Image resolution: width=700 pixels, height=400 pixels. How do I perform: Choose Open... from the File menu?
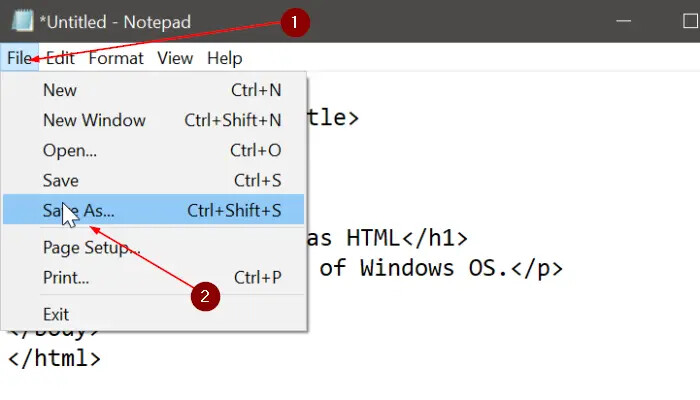click(154, 150)
